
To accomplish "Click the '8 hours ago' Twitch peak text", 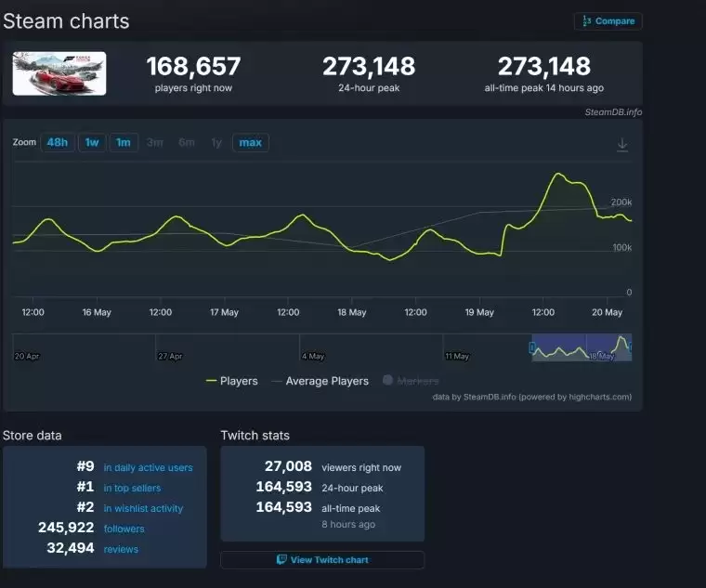I will coord(348,525).
